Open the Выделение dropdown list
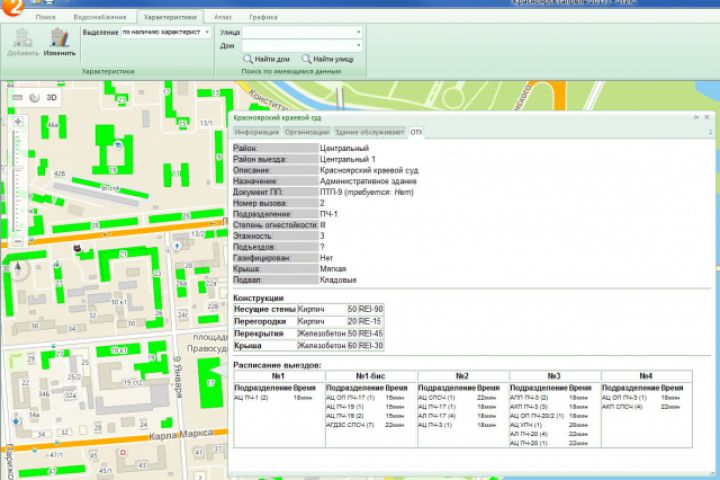This screenshot has height=480, width=720. click(x=206, y=32)
